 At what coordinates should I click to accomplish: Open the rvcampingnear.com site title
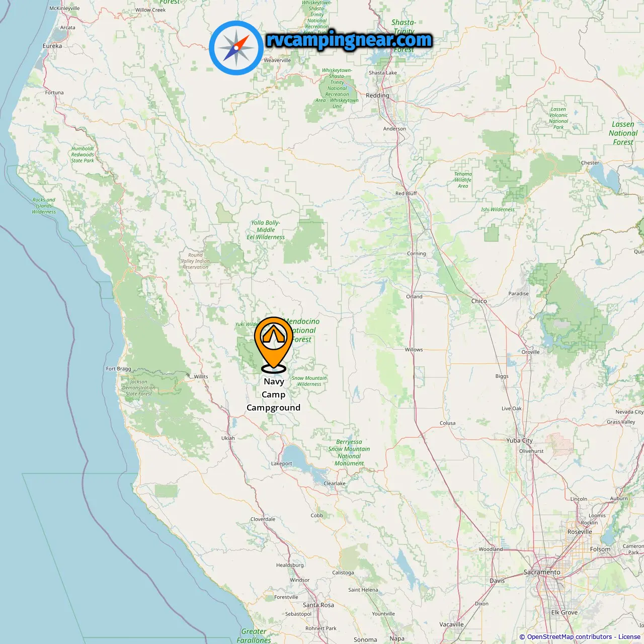click(349, 40)
